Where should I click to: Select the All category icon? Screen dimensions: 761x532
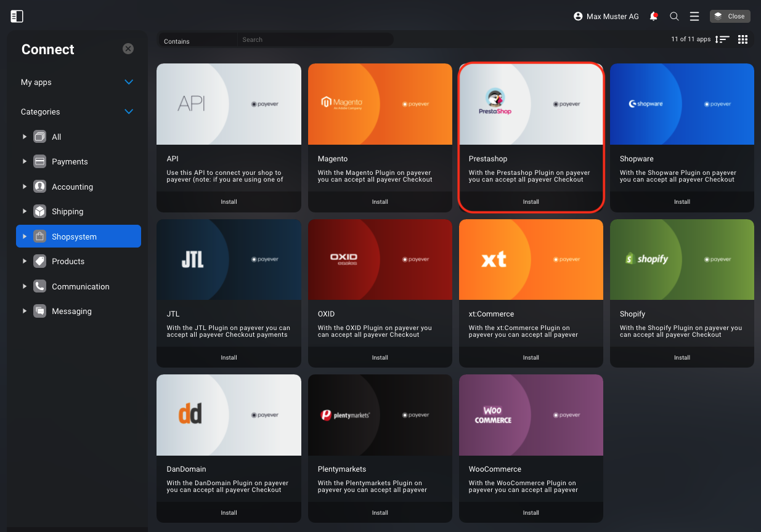[40, 137]
